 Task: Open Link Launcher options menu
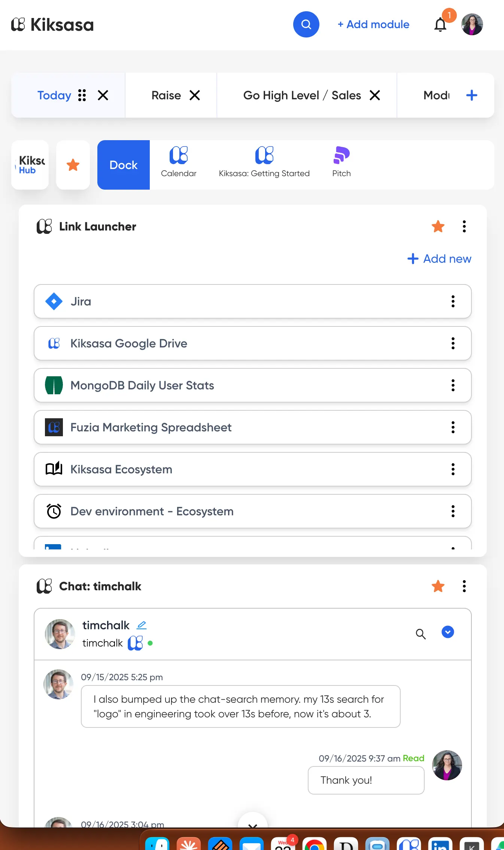[464, 226]
